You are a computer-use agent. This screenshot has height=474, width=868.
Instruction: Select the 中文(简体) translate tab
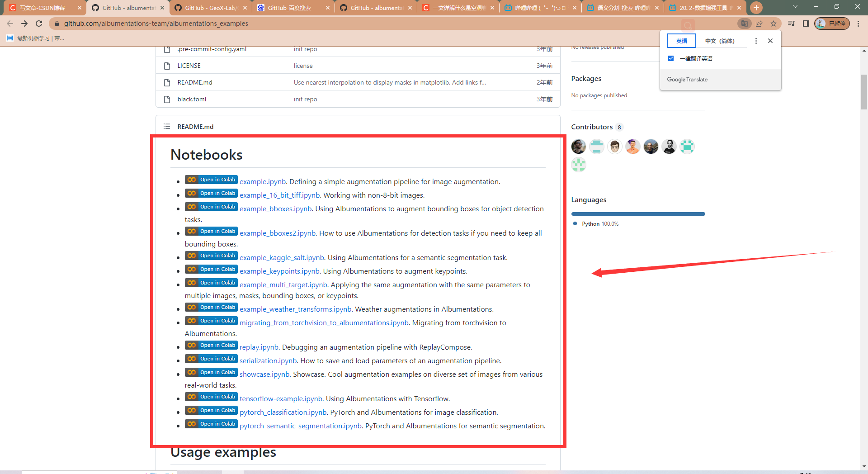[x=720, y=41]
